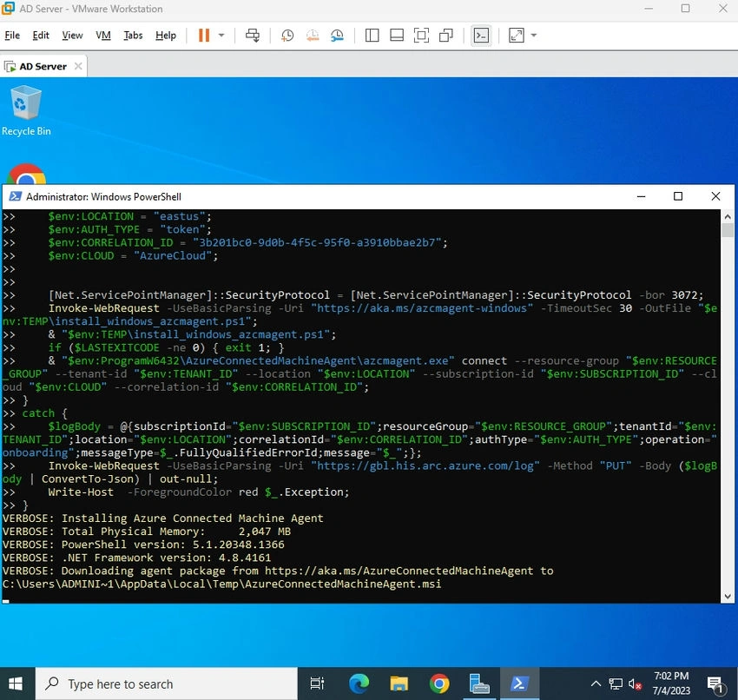Image resolution: width=738 pixels, height=700 pixels.
Task: Click the gbl.his.arc.azure.com/log URL text
Action: (425, 466)
